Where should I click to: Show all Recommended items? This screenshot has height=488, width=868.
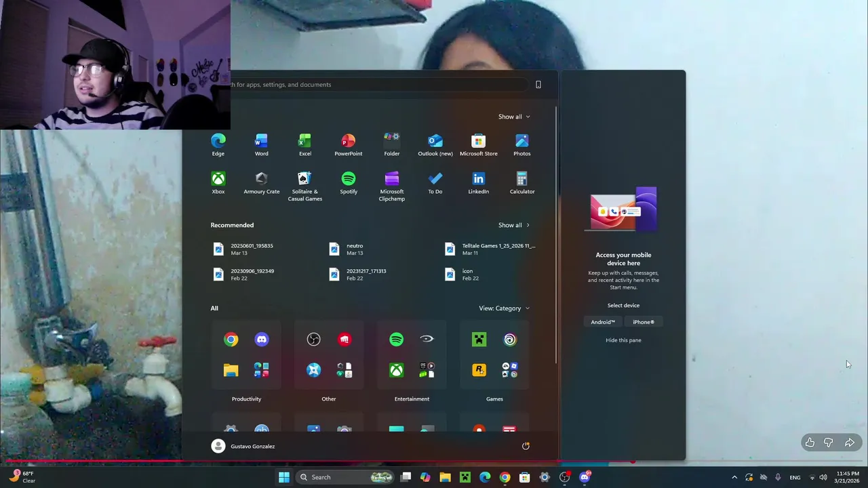click(514, 225)
